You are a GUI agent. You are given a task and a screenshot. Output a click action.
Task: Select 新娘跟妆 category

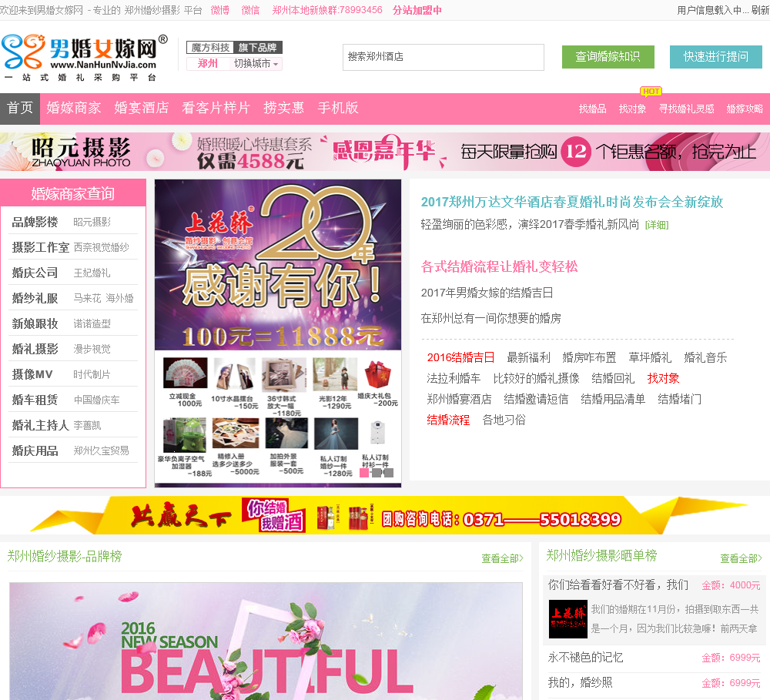(35, 323)
